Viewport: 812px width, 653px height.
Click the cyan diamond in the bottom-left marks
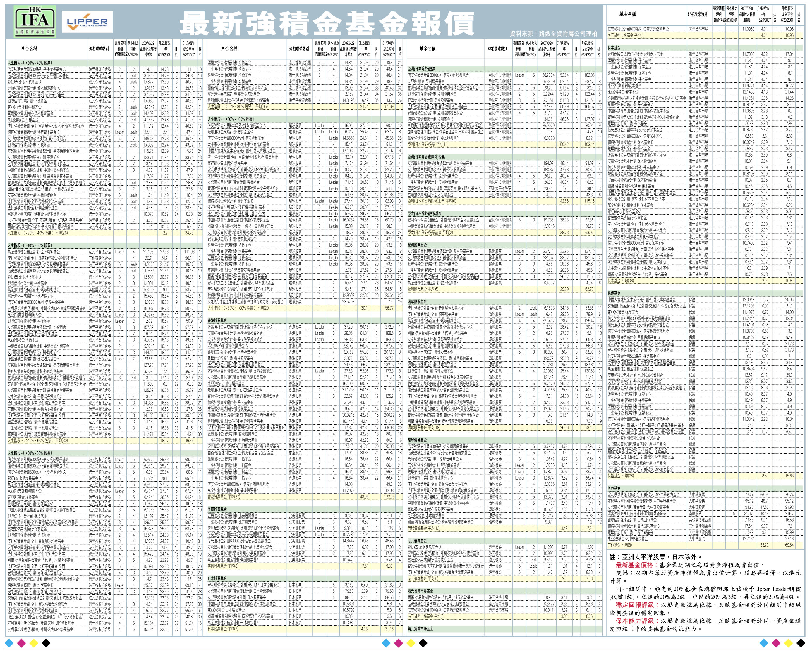click(10, 643)
